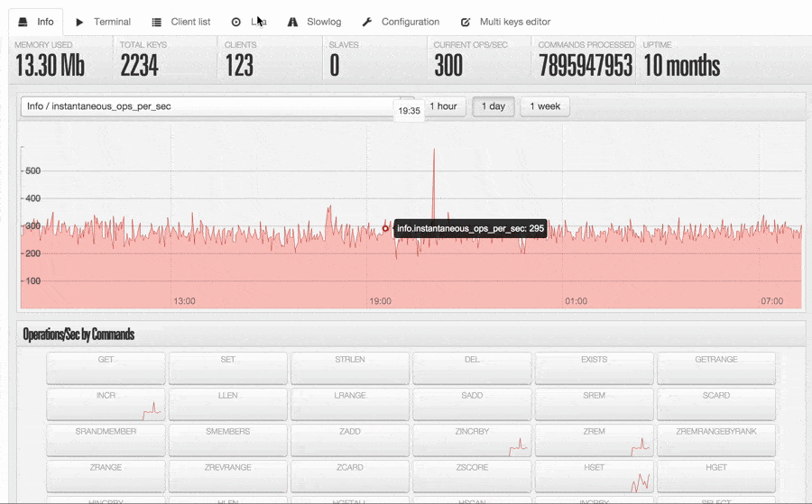
Task: Open the INCR command panel
Action: pyautogui.click(x=106, y=404)
